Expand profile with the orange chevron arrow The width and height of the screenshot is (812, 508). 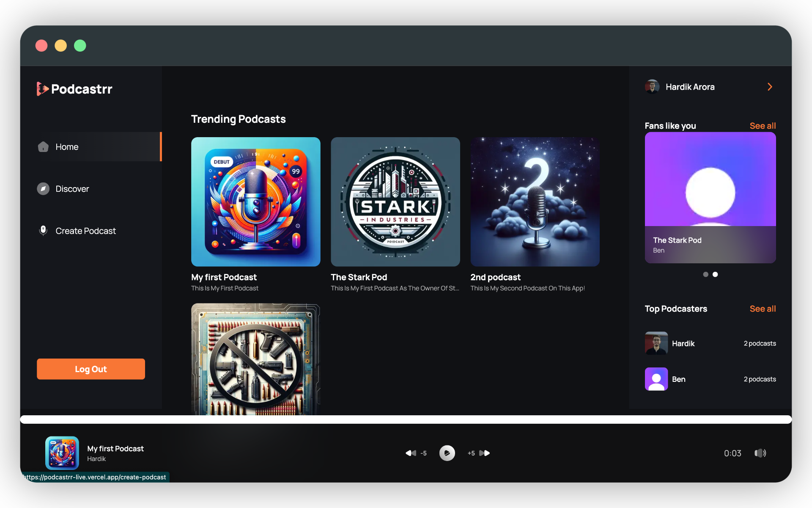coord(770,87)
